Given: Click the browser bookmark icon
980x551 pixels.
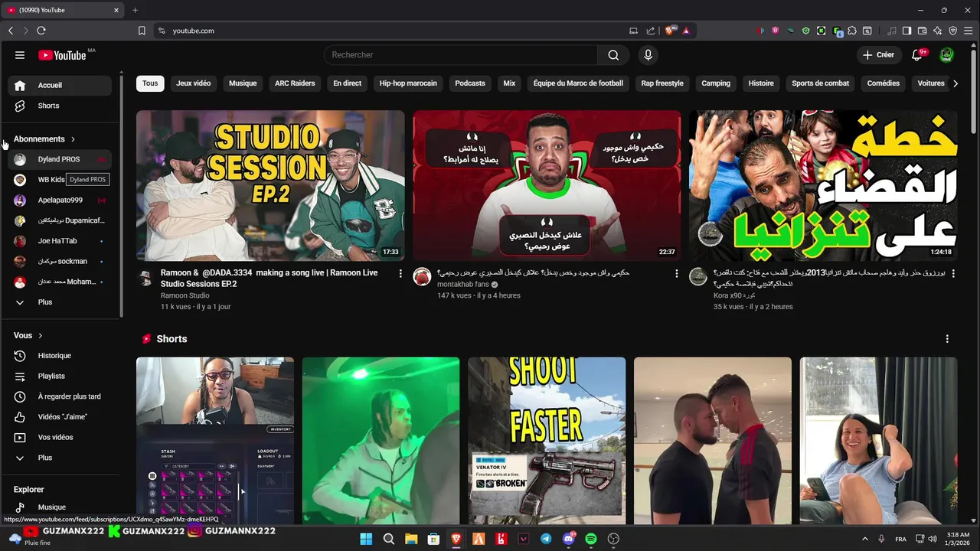Looking at the screenshot, I should [x=142, y=31].
